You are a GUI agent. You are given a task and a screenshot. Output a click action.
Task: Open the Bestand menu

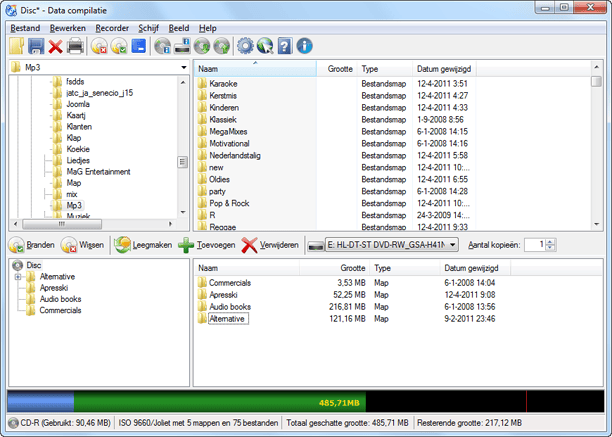[x=25, y=28]
